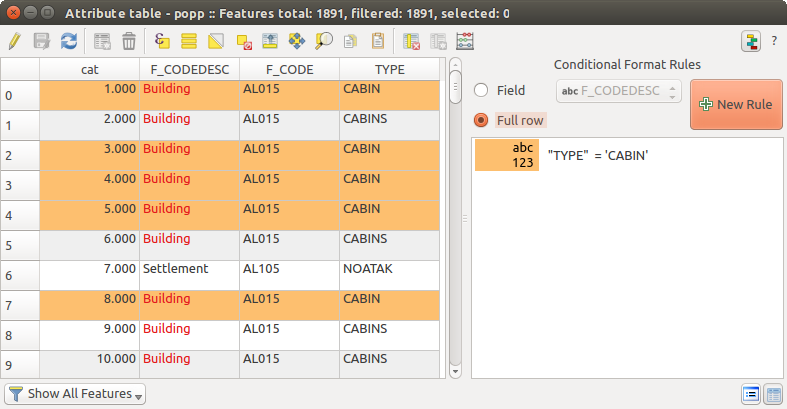Click the reload table icon

tap(69, 41)
